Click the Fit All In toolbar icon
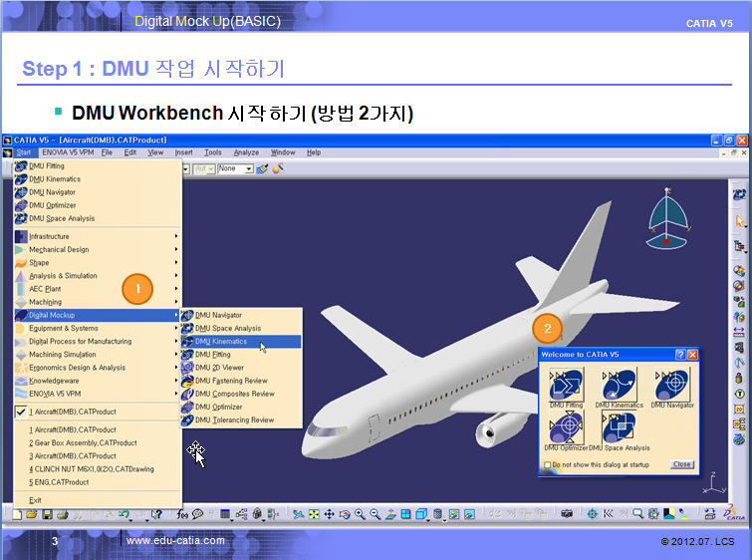Image resolution: width=752 pixels, height=560 pixels. [315, 514]
